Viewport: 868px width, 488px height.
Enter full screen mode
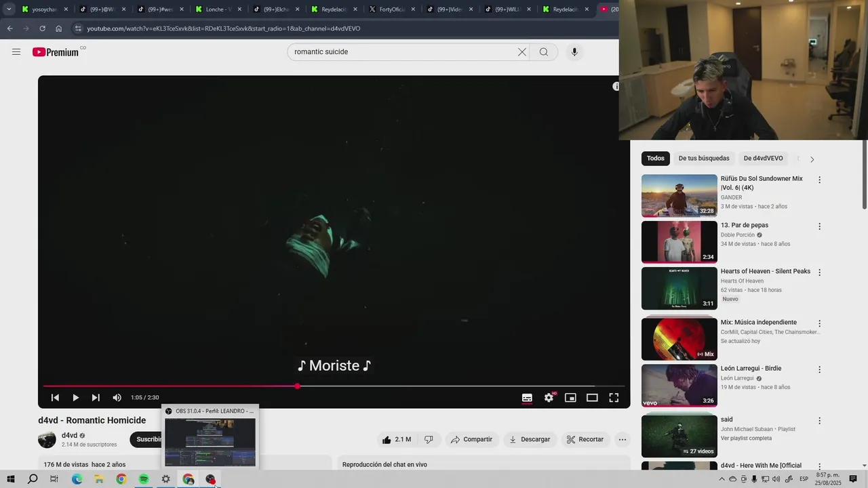pyautogui.click(x=614, y=398)
